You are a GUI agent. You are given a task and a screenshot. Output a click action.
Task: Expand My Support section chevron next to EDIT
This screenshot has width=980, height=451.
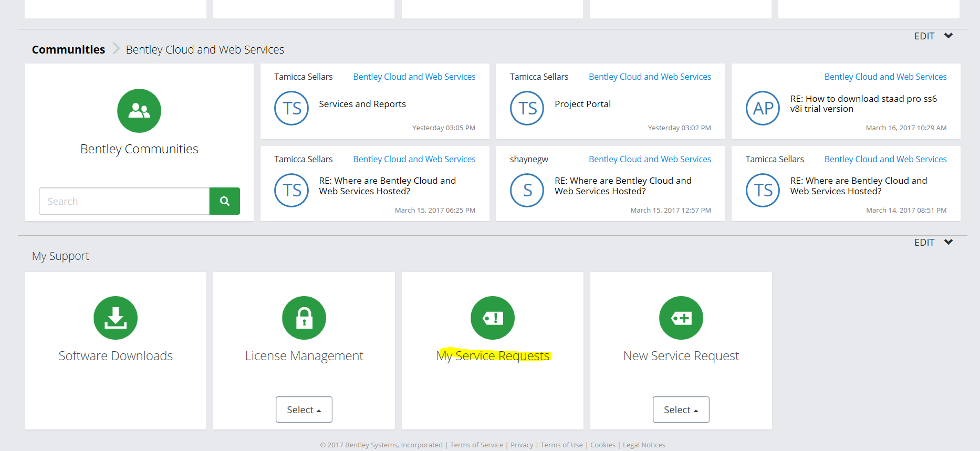click(948, 242)
